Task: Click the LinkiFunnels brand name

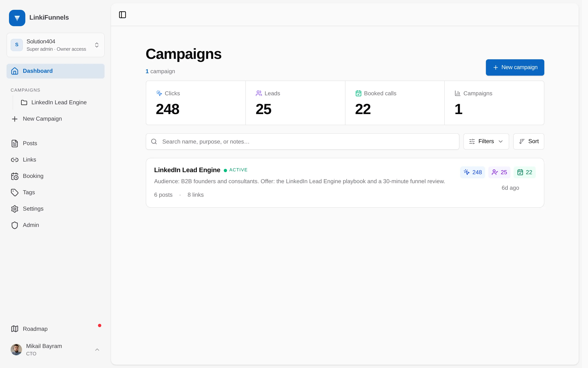Action: 49,18
